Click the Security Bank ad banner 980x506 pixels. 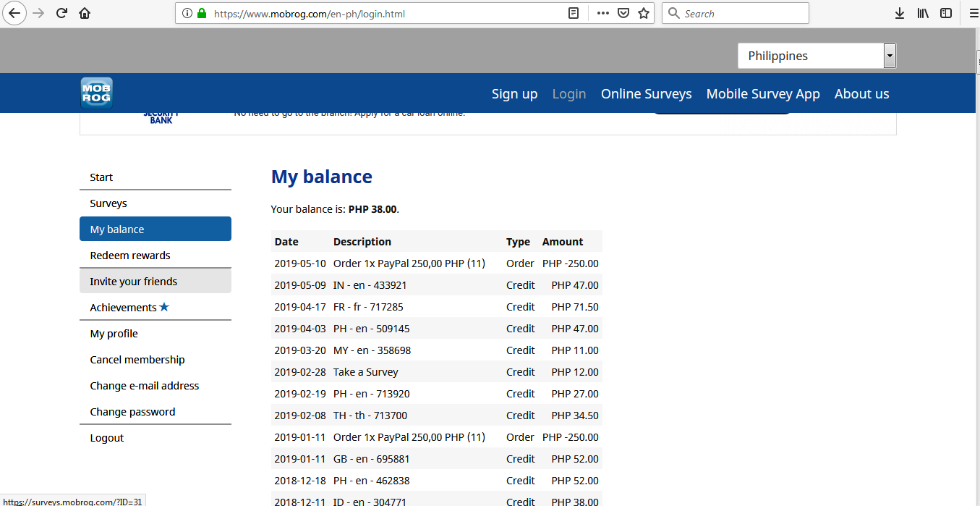pos(488,123)
